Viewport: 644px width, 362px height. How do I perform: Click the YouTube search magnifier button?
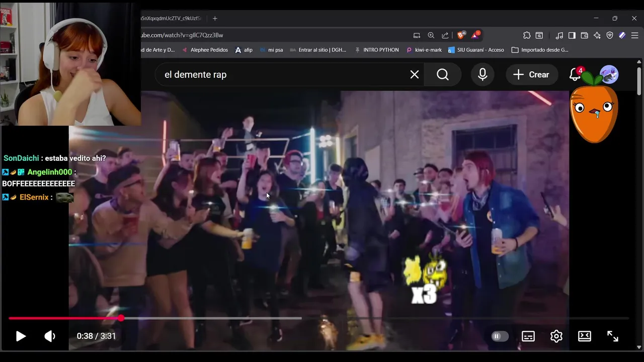[x=443, y=74]
